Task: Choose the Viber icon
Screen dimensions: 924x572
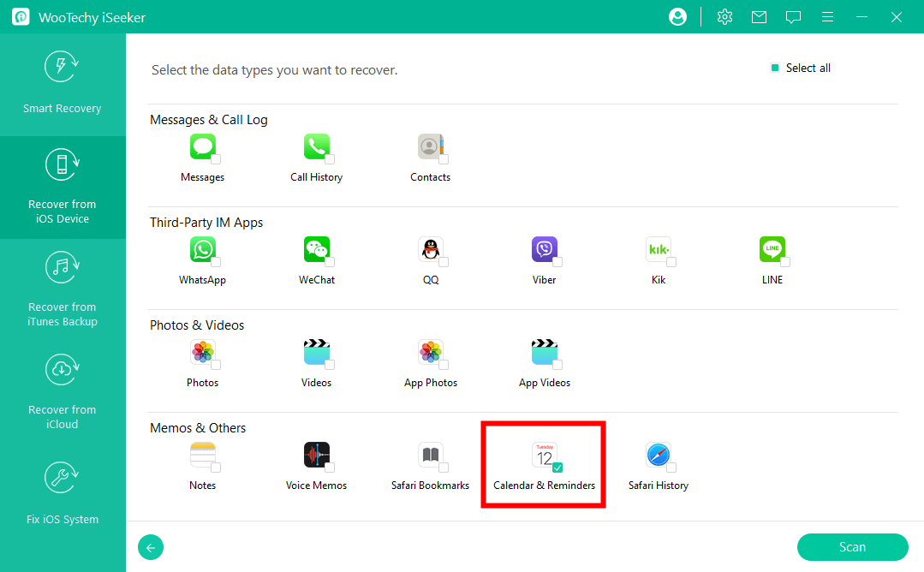Action: click(x=544, y=250)
